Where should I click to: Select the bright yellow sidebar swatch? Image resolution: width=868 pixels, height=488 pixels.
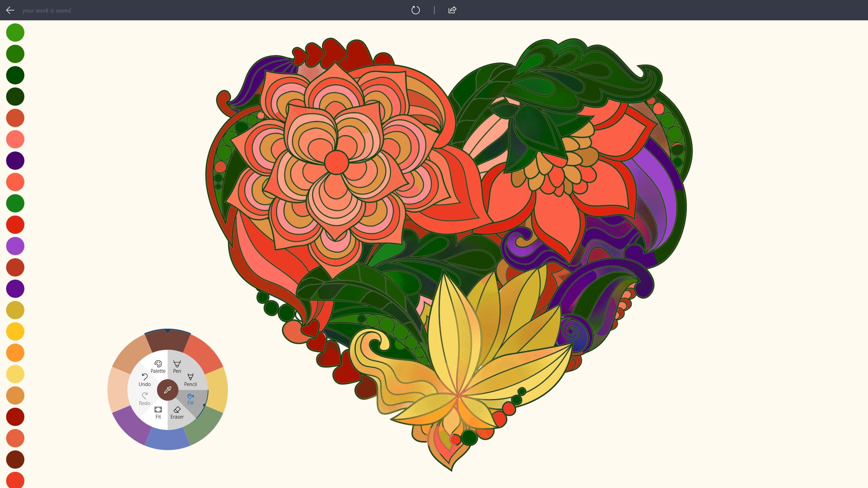pyautogui.click(x=15, y=331)
